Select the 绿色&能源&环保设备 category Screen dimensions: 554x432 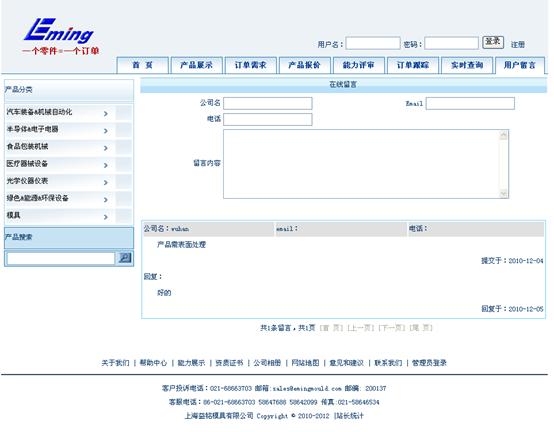[37, 198]
